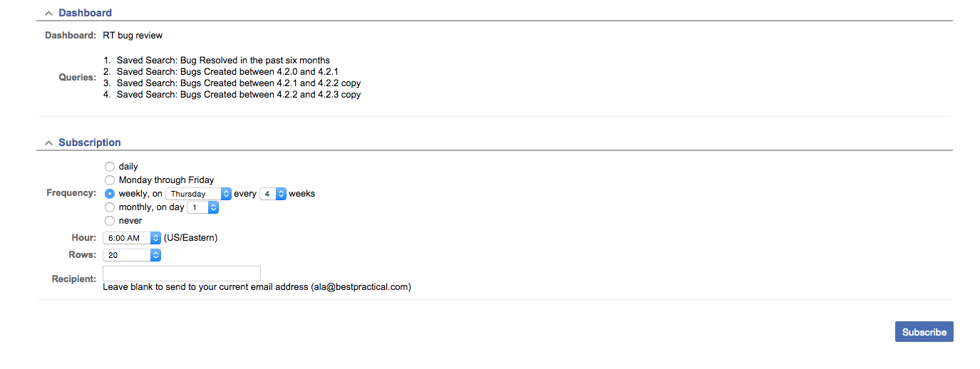The height and width of the screenshot is (369, 980).
Task: Set frequency to never
Action: click(110, 221)
